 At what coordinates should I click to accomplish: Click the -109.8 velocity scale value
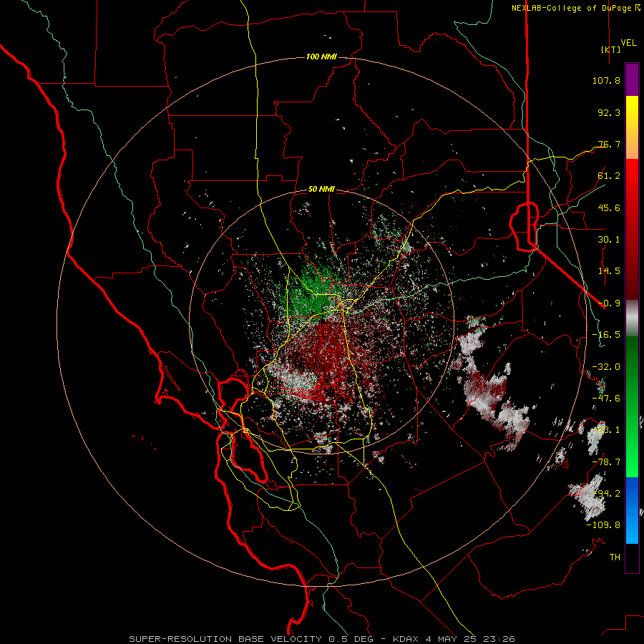(603, 525)
